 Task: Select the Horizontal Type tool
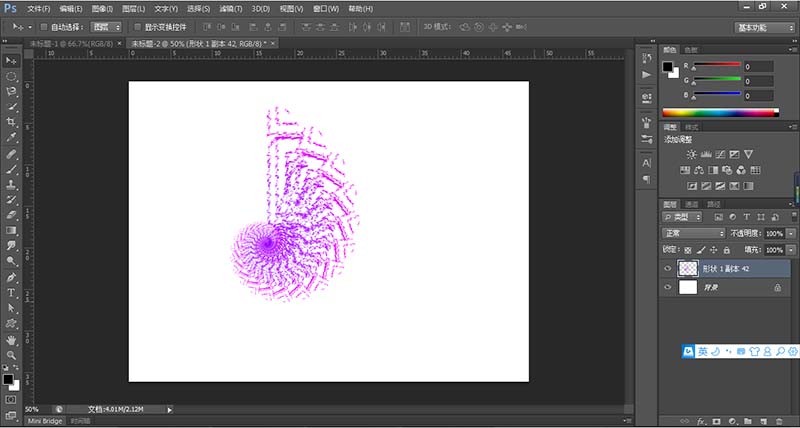pos(11,293)
